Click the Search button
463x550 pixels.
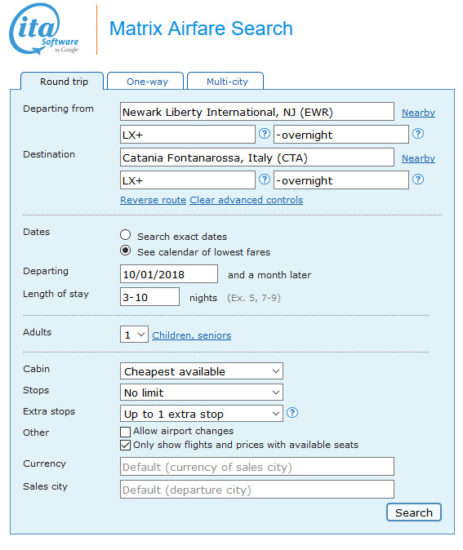(x=414, y=512)
